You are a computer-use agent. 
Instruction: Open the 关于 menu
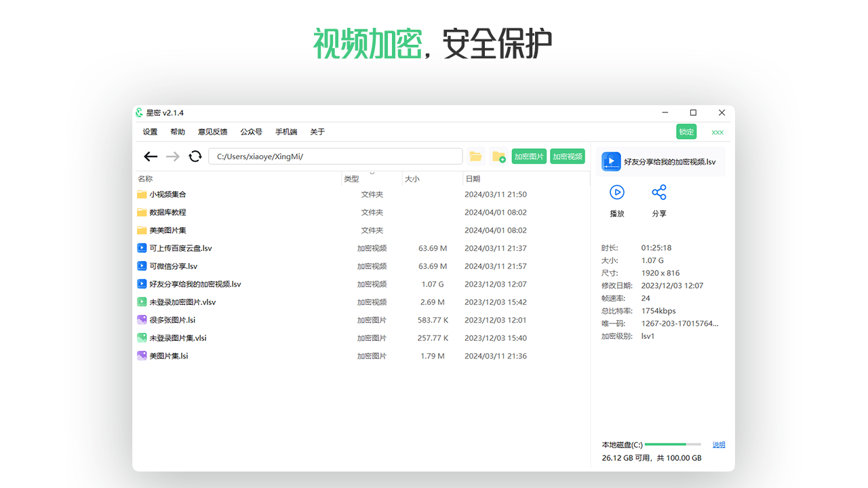[317, 132]
